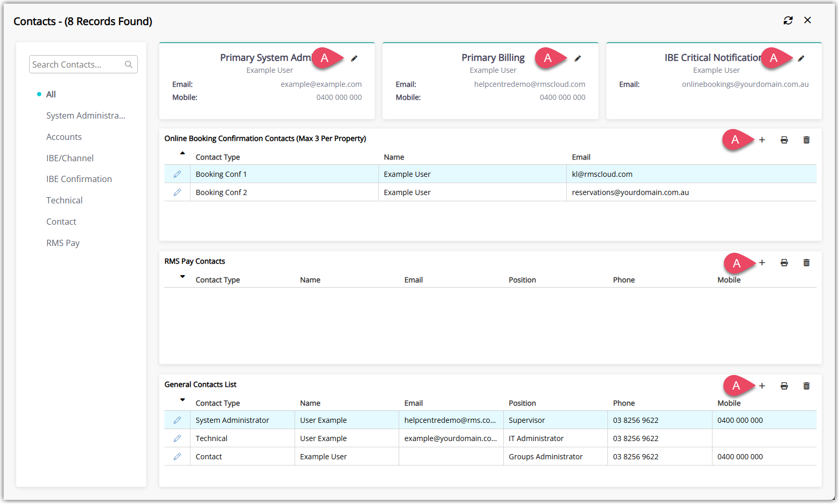The width and height of the screenshot is (839, 504).
Task: Click onlinebookings@yourdomain.com.au email
Action: [745, 84]
